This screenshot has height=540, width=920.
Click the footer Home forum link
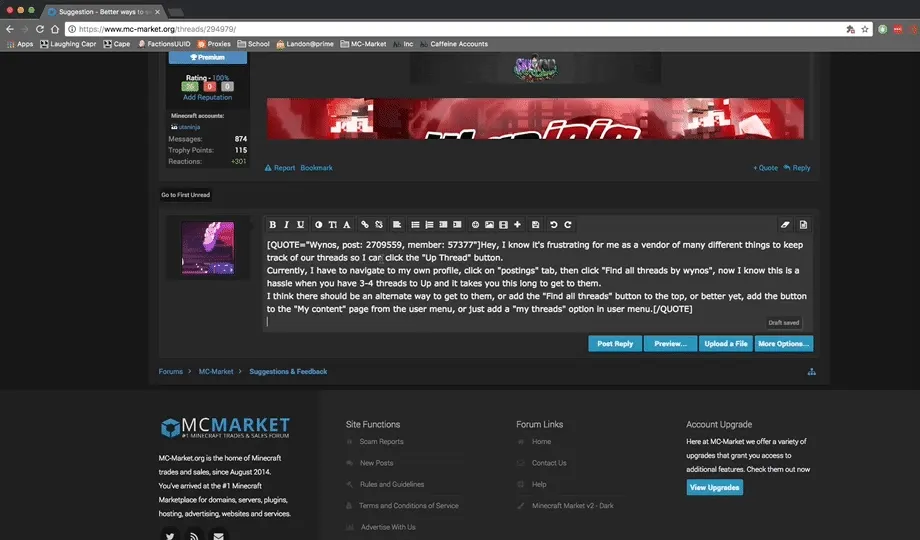pyautogui.click(x=542, y=441)
